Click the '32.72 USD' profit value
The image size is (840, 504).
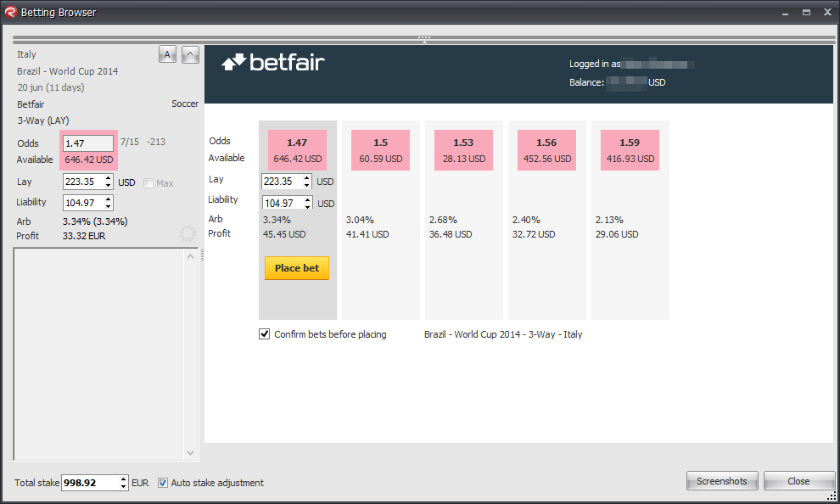[x=534, y=234]
